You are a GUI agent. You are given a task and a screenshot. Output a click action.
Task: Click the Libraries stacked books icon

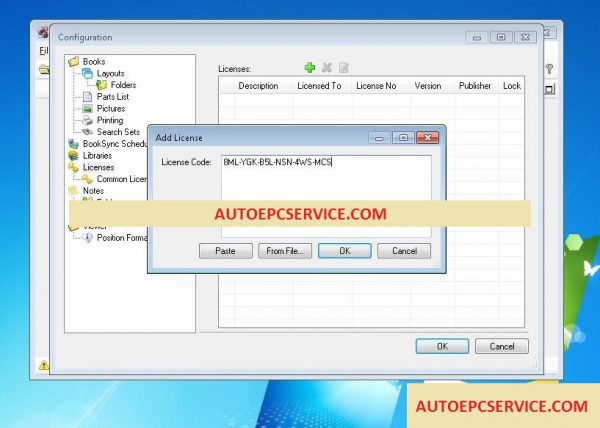pos(73,156)
